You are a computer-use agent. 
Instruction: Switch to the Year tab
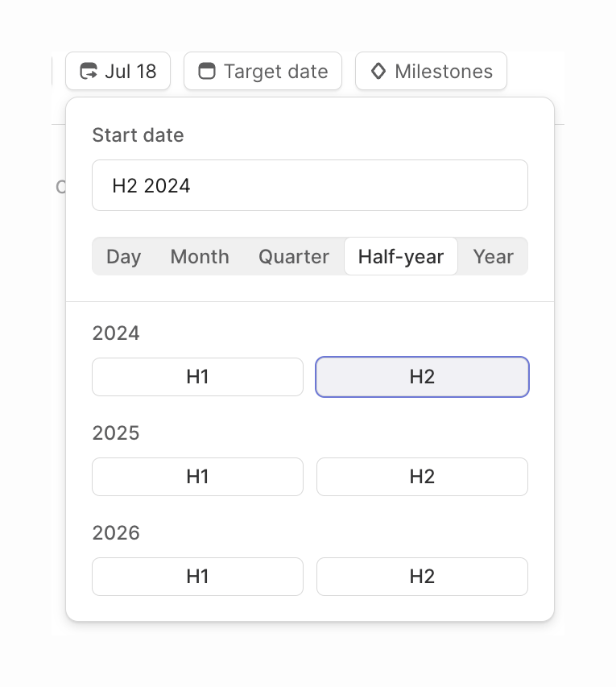coord(493,256)
